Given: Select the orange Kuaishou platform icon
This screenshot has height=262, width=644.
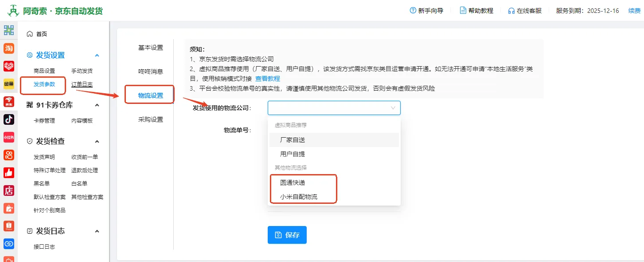Looking at the screenshot, I should pyautogui.click(x=9, y=155).
